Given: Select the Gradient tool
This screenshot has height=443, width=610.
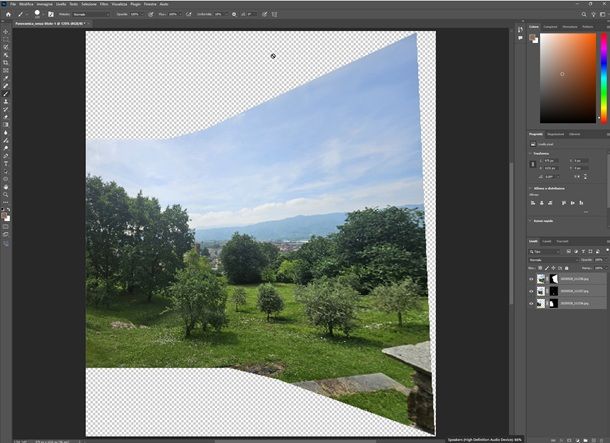Looking at the screenshot, I should [5, 125].
